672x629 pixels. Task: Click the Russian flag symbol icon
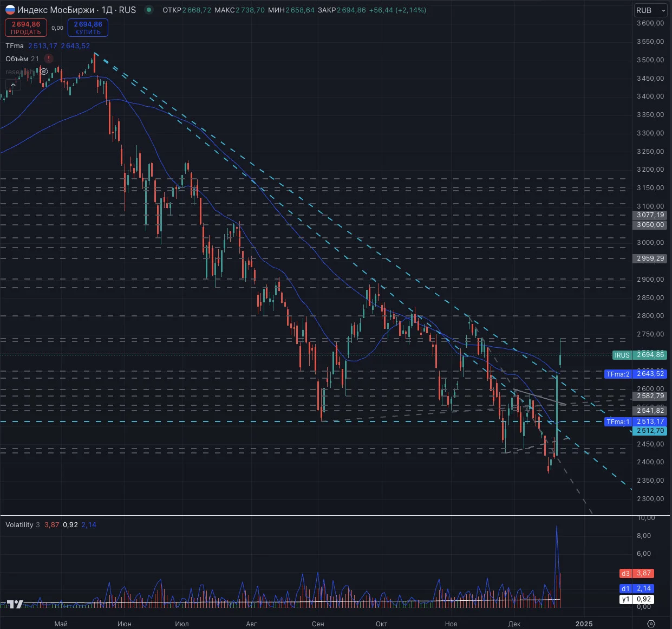coord(10,10)
